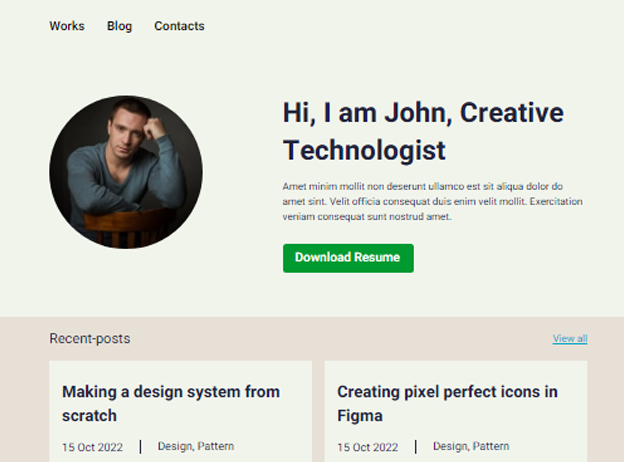This screenshot has width=624, height=462.
Task: Open 'Creating pixel perfect icons in Figma' post
Action: pyautogui.click(x=447, y=404)
